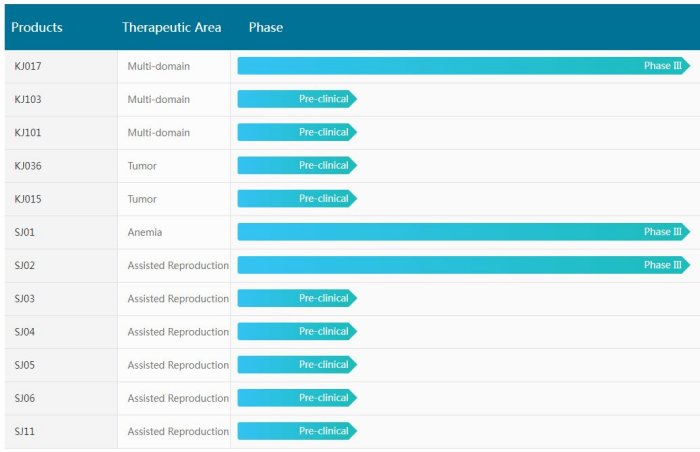700x452 pixels.
Task: Click the Products column header
Action: point(37,28)
